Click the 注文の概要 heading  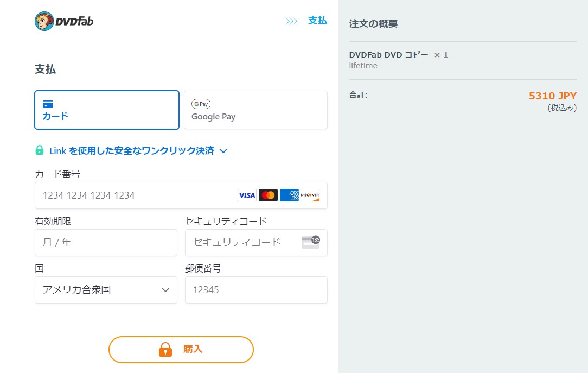point(373,24)
